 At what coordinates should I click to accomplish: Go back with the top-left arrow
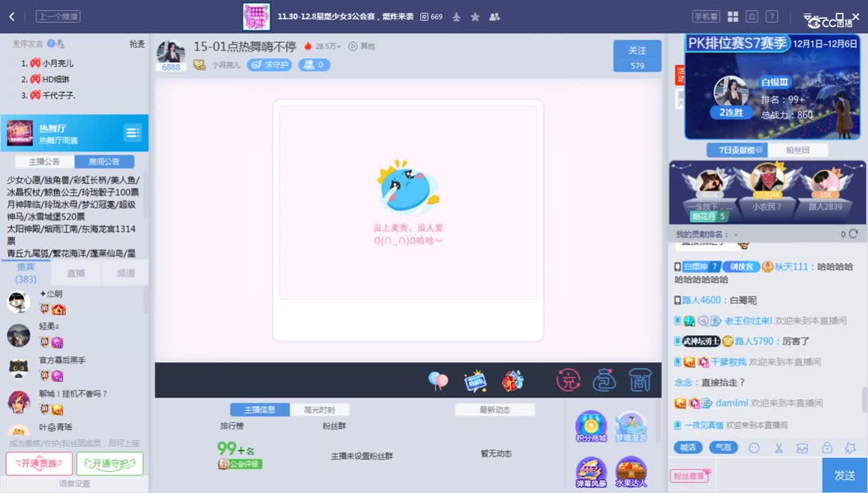(12, 16)
